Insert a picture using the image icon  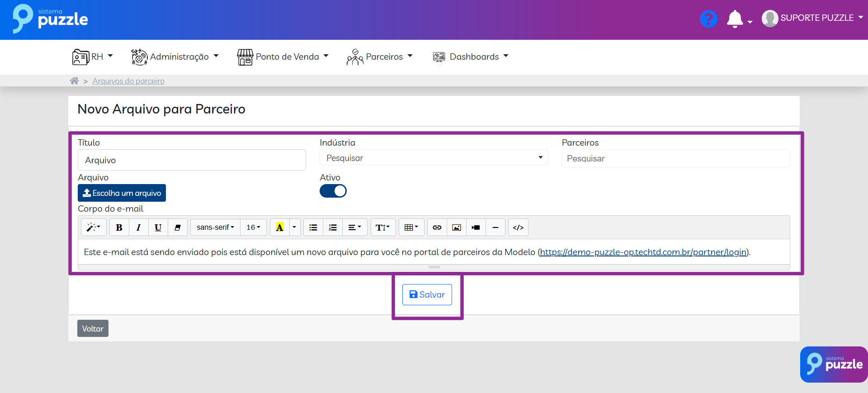point(457,227)
